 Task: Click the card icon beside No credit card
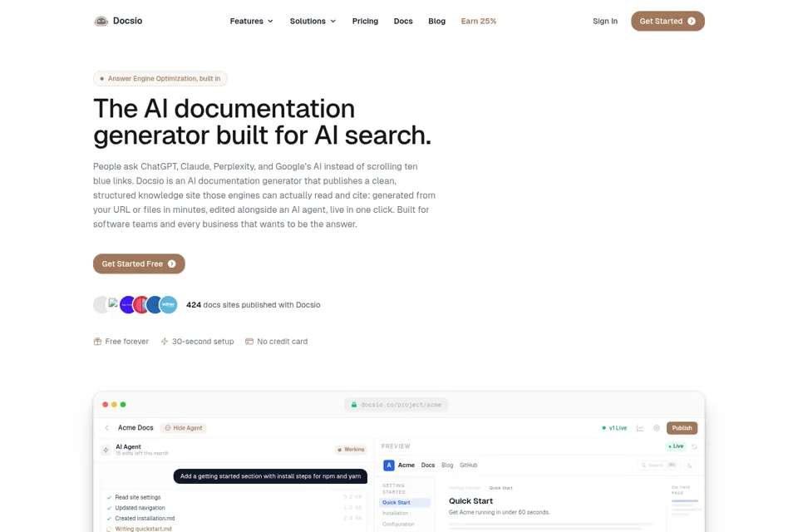(x=249, y=342)
